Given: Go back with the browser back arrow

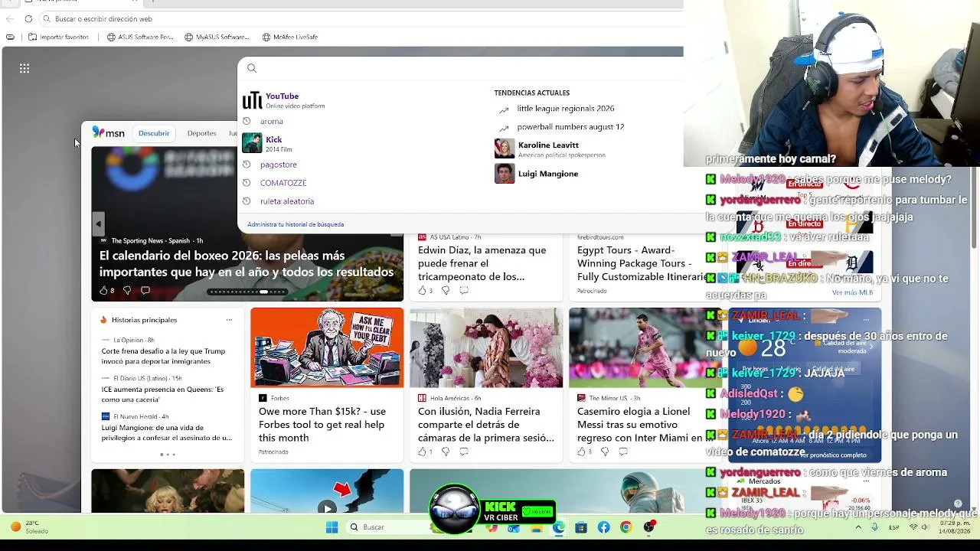Looking at the screenshot, I should 10,18.
